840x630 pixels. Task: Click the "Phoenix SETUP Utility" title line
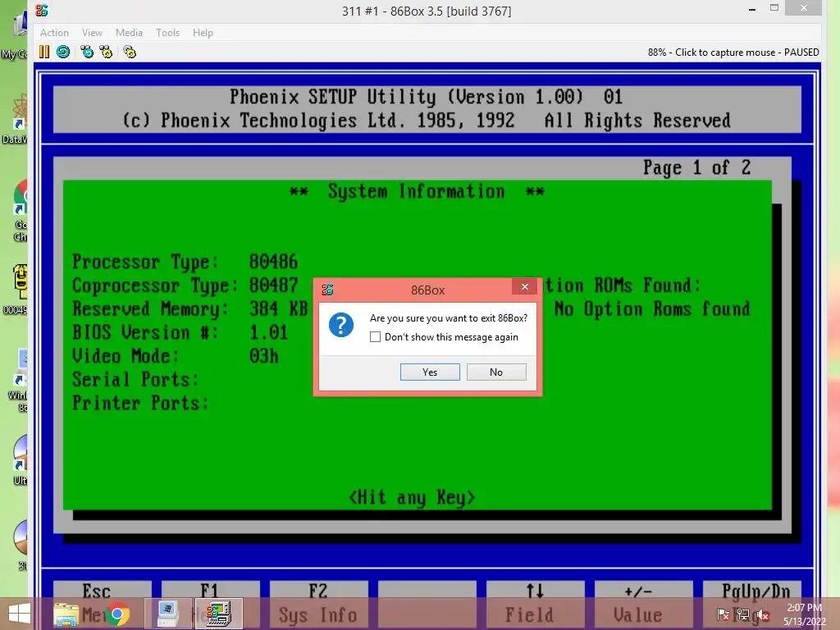point(426,97)
